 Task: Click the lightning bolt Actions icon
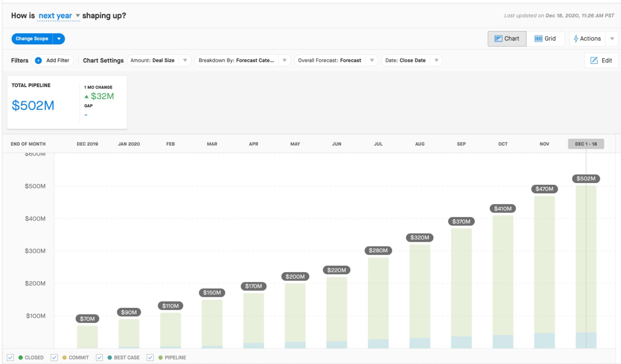pos(576,38)
